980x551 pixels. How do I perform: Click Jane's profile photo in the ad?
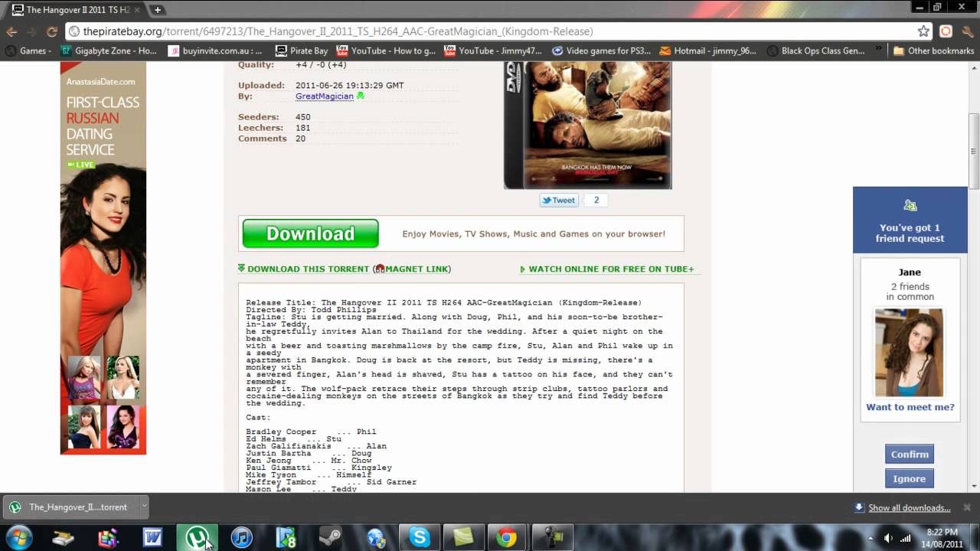(909, 352)
